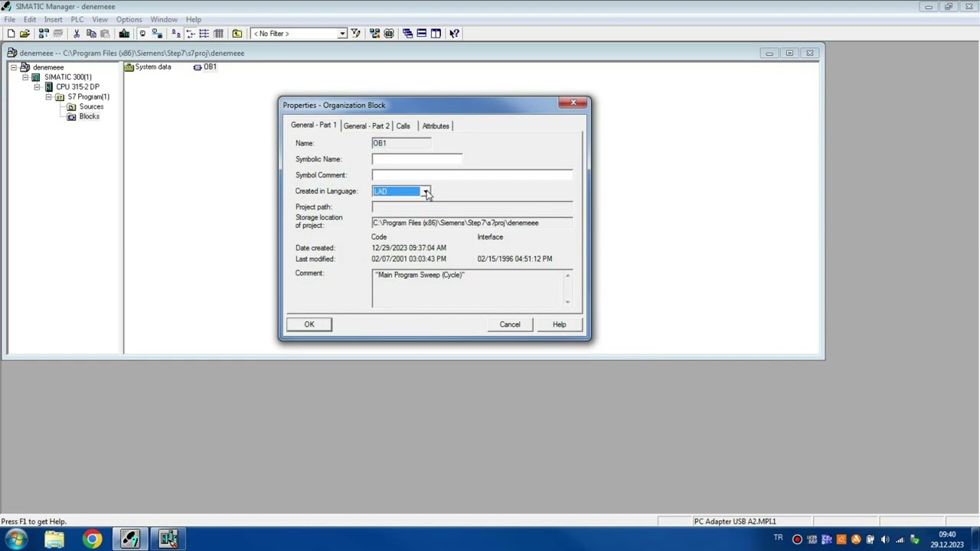
Task: Click the Cut scissors icon
Action: click(77, 34)
